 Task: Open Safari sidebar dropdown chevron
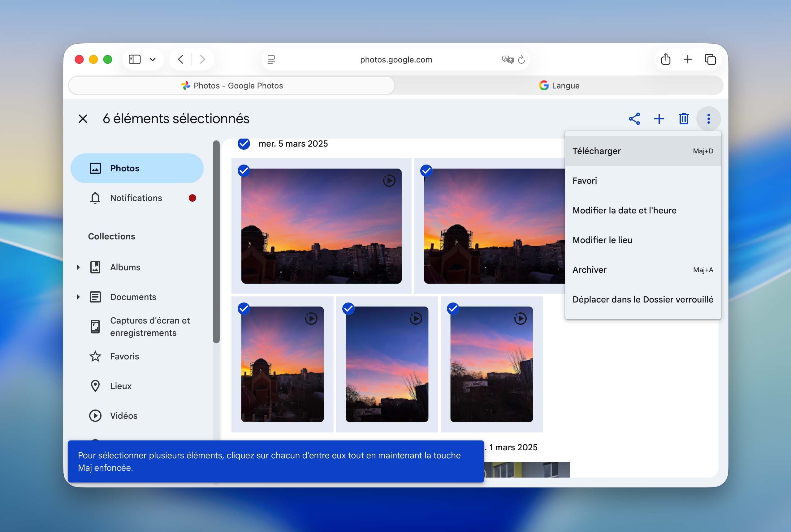pyautogui.click(x=153, y=60)
